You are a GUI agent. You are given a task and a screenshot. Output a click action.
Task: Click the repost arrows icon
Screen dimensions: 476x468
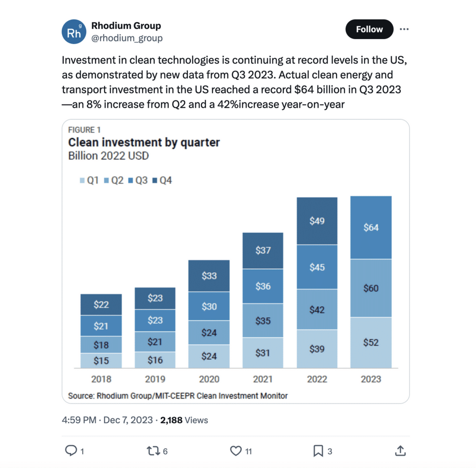(153, 451)
